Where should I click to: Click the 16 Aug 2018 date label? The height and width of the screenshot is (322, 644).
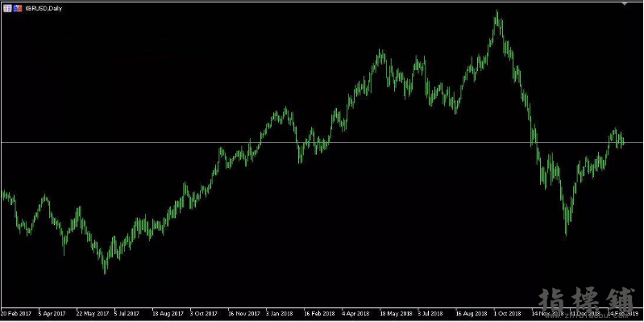(472, 313)
